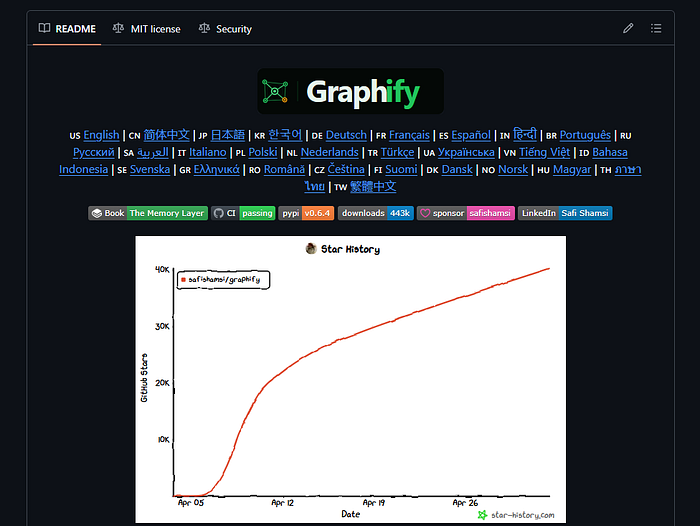Open the 日本語 language link
This screenshot has height=526, width=700.
pyautogui.click(x=228, y=135)
